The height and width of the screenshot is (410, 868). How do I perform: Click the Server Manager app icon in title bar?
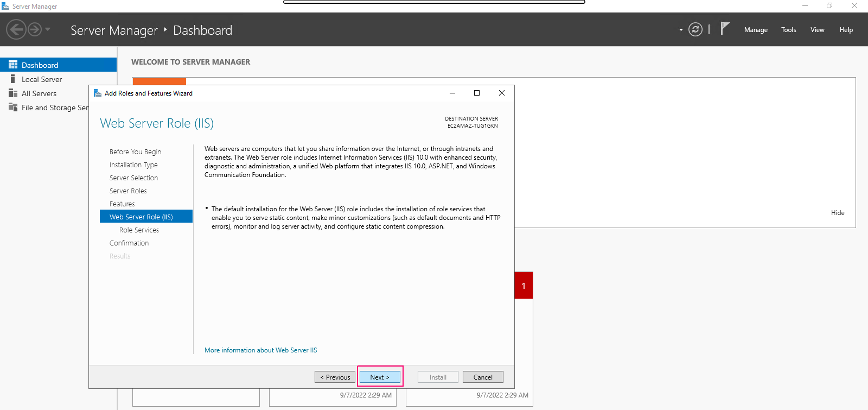click(x=5, y=6)
